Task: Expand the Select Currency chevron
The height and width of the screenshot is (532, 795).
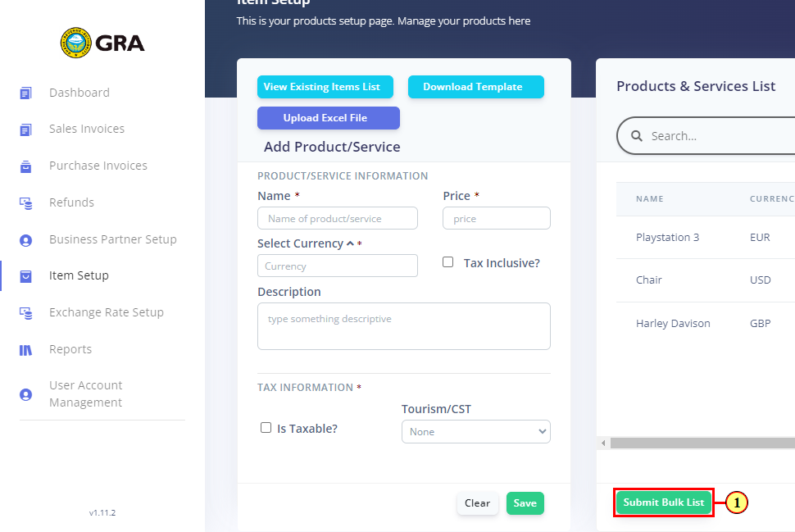Action: (350, 243)
